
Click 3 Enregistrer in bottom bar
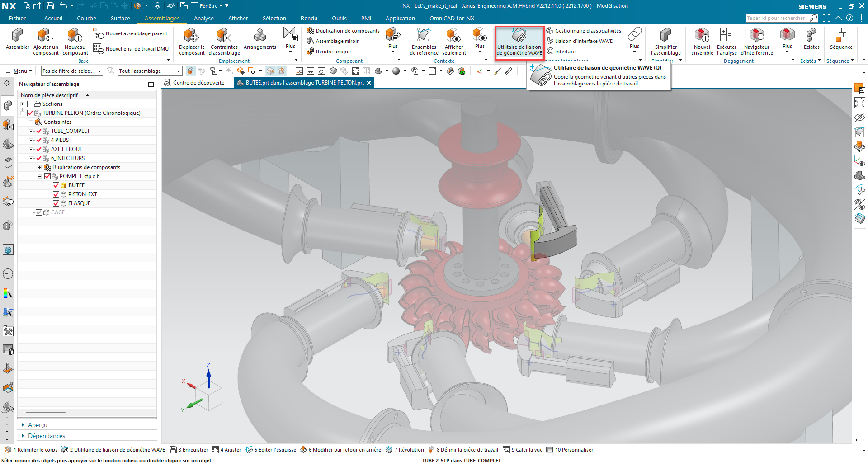189,450
